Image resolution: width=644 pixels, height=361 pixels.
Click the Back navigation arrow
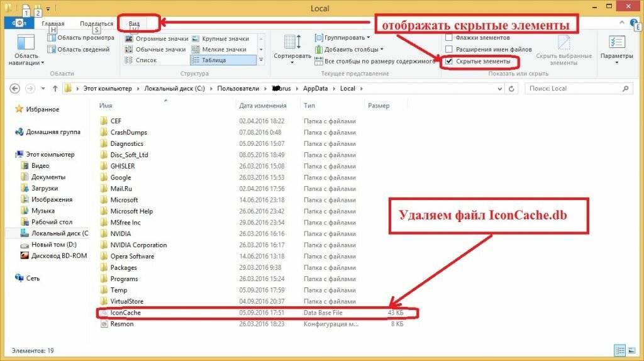pos(14,89)
